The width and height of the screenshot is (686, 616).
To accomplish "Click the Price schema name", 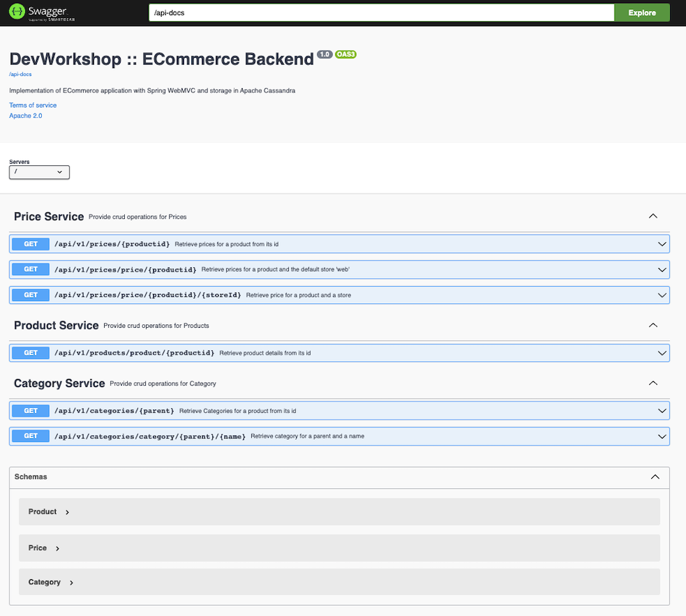I will tap(37, 548).
